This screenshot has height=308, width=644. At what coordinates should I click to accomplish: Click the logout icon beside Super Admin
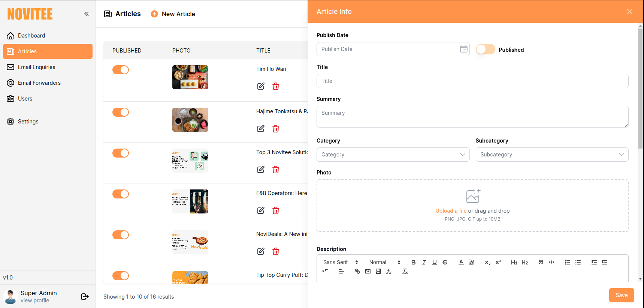click(x=85, y=297)
